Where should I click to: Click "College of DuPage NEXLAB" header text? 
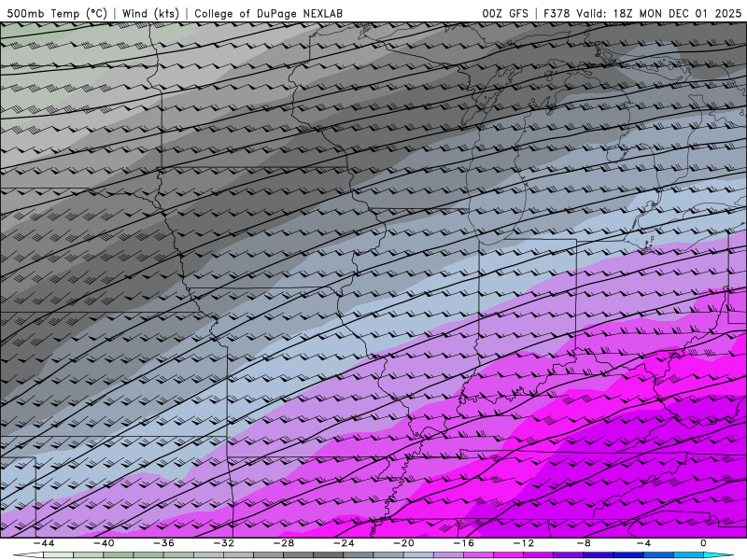(268, 13)
